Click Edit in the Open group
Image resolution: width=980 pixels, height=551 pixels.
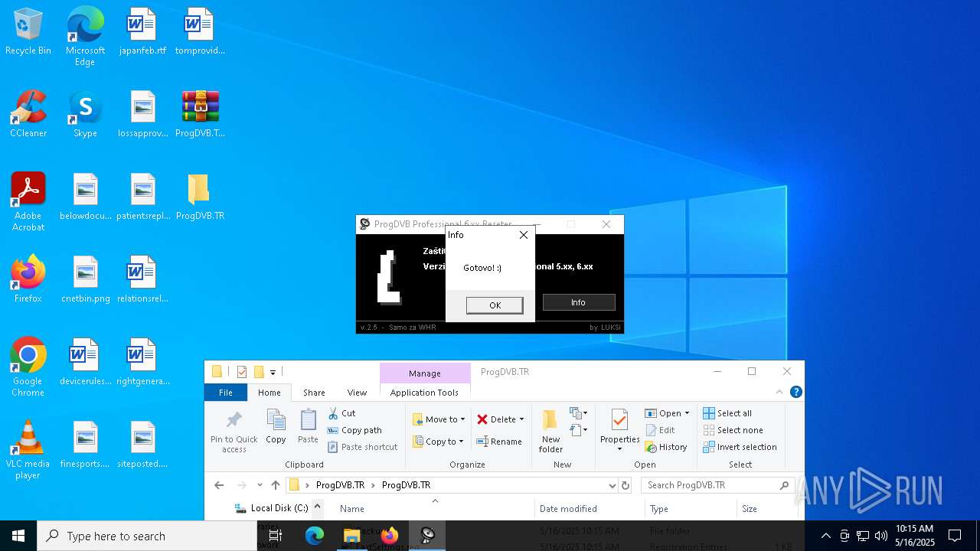(x=660, y=430)
